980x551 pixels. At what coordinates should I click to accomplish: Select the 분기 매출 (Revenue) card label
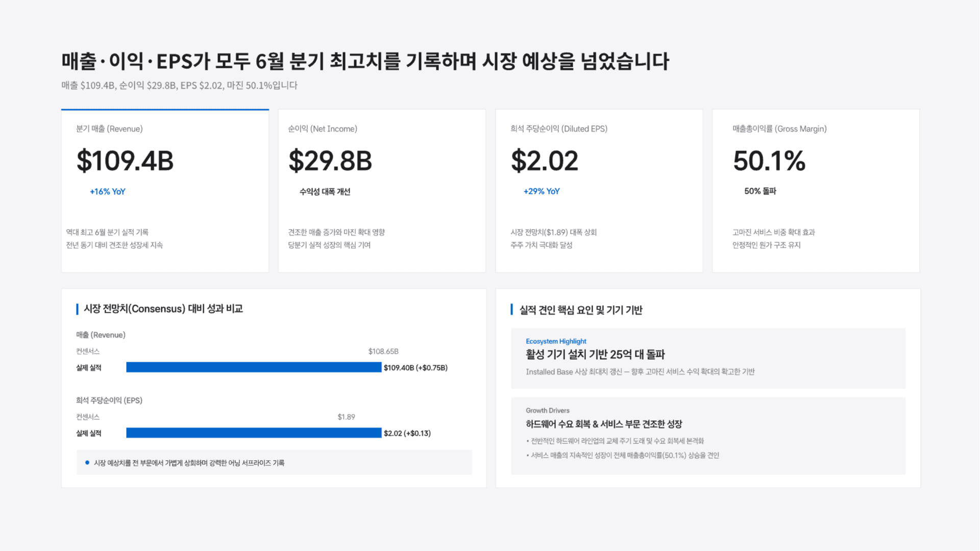click(x=109, y=129)
